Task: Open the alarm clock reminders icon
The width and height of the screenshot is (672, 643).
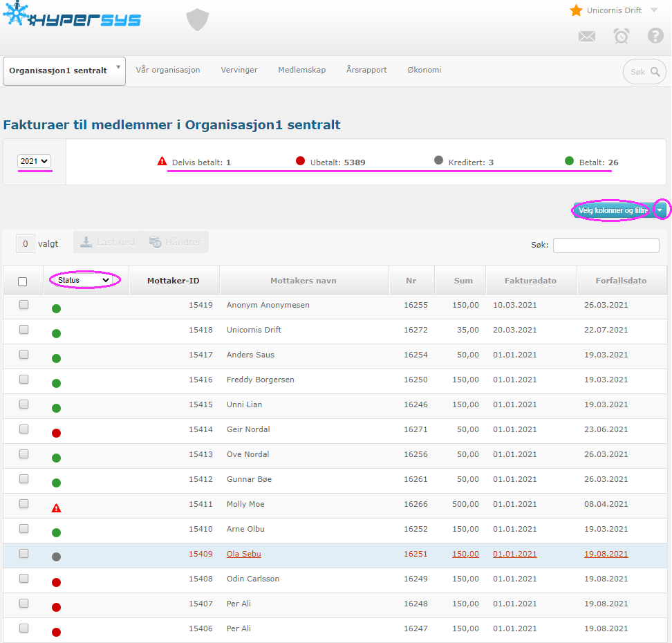Action: coord(622,36)
